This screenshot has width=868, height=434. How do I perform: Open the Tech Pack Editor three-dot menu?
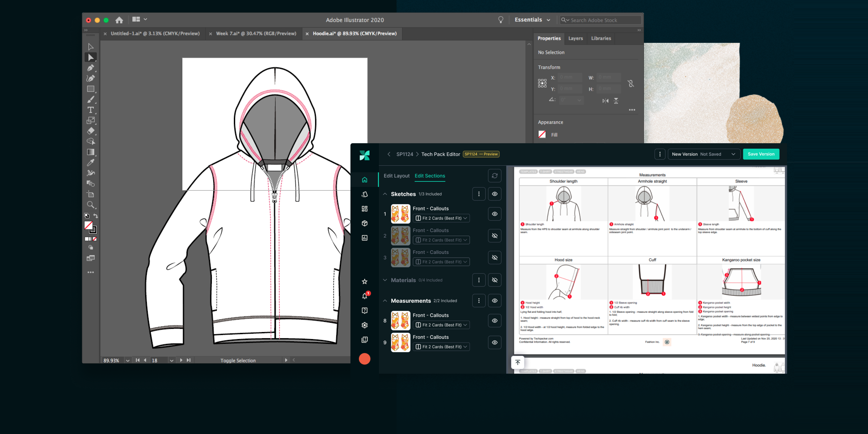tap(660, 154)
